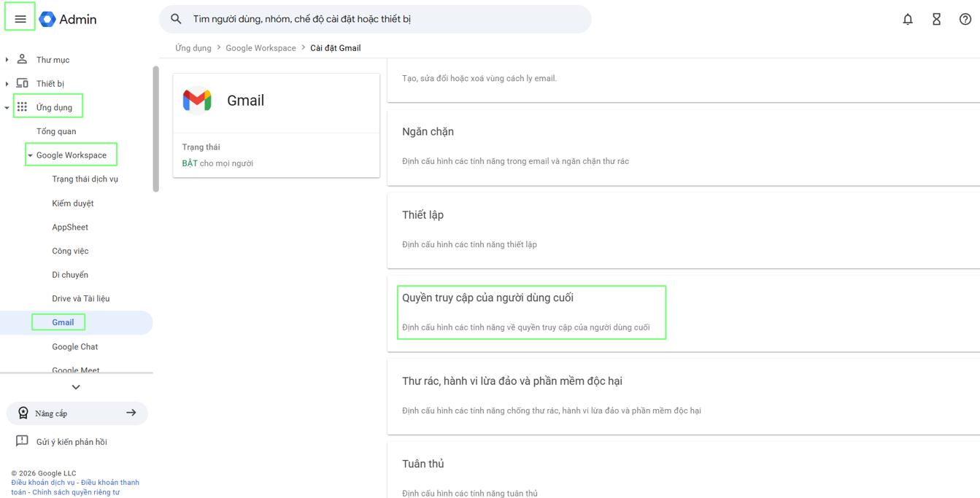
Task: Collapse the Ứng dụng tree arrow
Action: pos(7,108)
